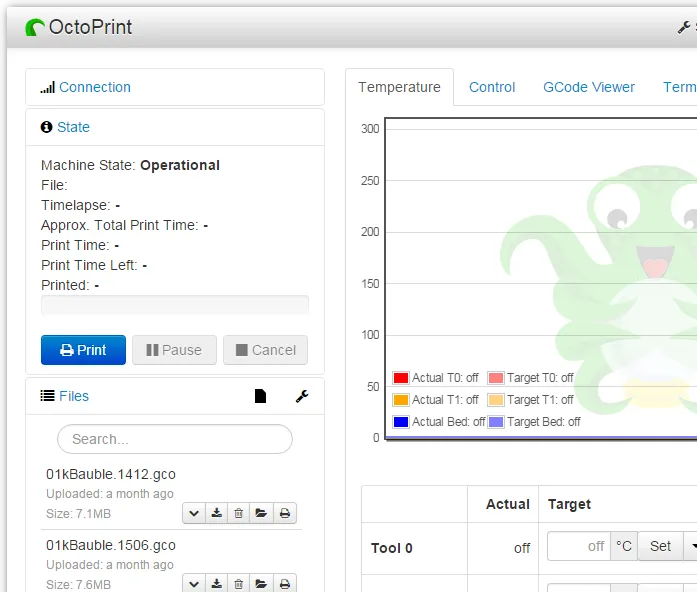Click the file Search field
The width and height of the screenshot is (697, 592).
pos(175,439)
